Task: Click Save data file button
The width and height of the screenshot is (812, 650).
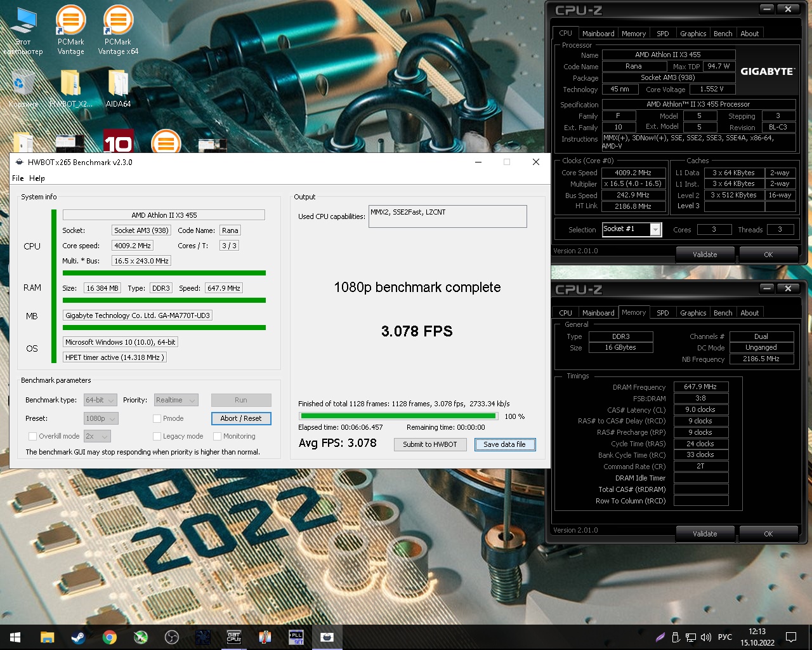Action: click(x=505, y=444)
